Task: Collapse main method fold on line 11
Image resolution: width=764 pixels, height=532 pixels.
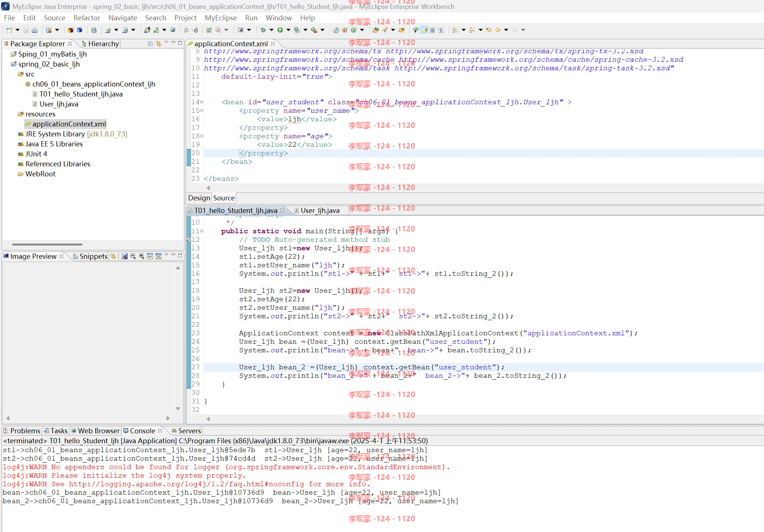Action: tap(201, 231)
